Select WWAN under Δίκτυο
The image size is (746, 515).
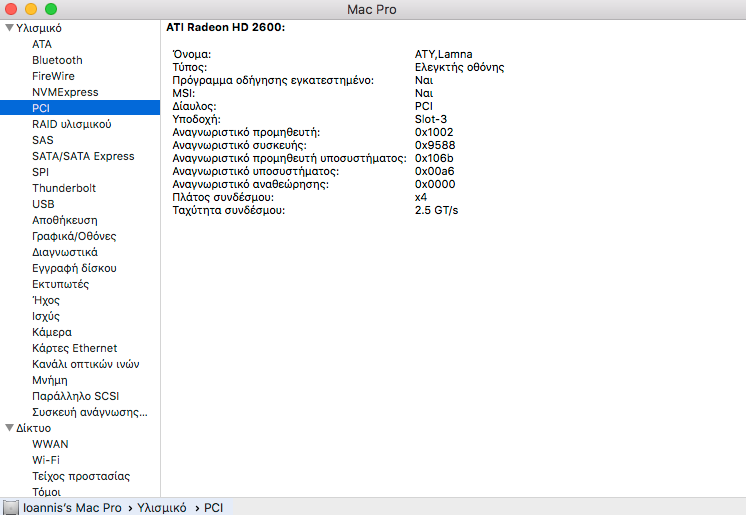50,444
